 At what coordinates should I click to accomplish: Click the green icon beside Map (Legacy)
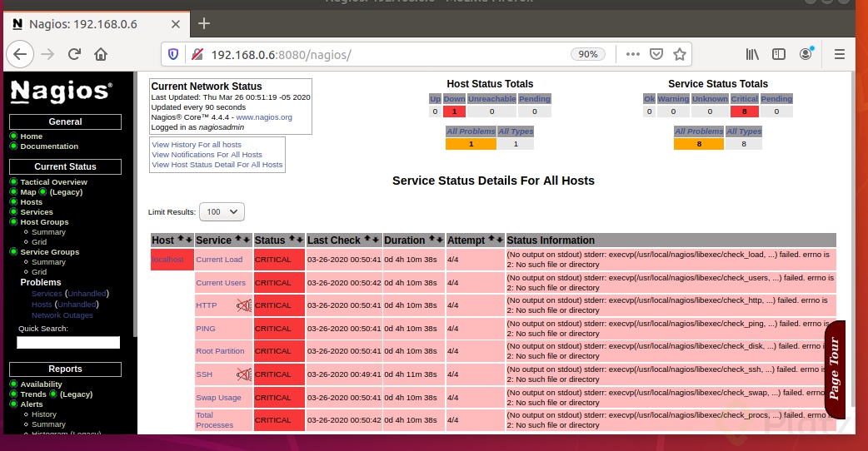pos(42,191)
